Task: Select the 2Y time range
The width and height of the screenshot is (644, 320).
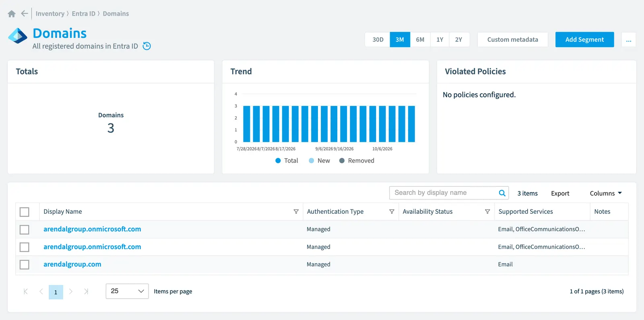Action: tap(459, 39)
